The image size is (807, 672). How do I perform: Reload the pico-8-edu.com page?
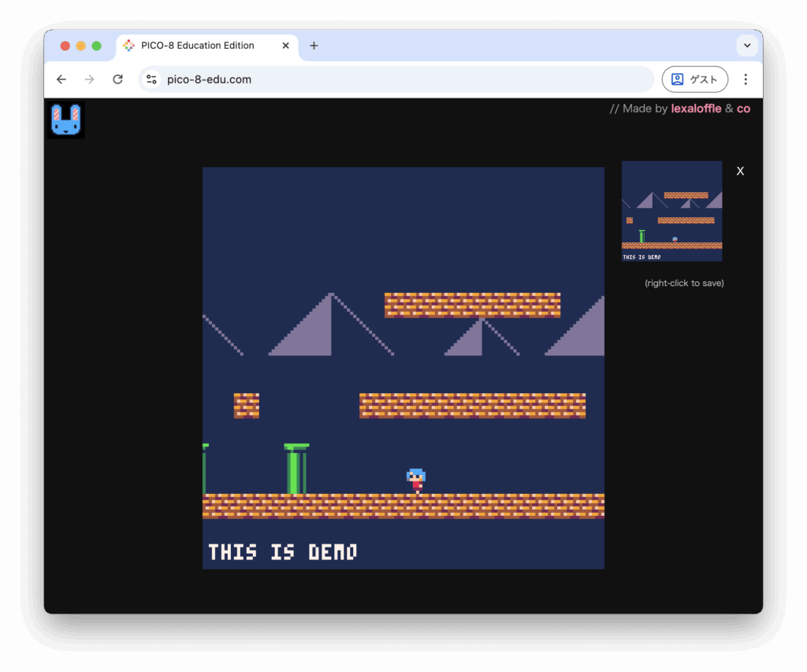pyautogui.click(x=118, y=80)
